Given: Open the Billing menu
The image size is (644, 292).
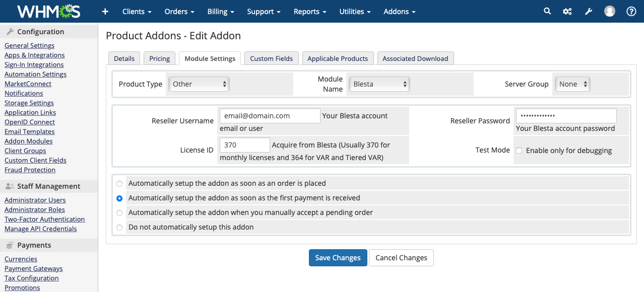Looking at the screenshot, I should [221, 12].
